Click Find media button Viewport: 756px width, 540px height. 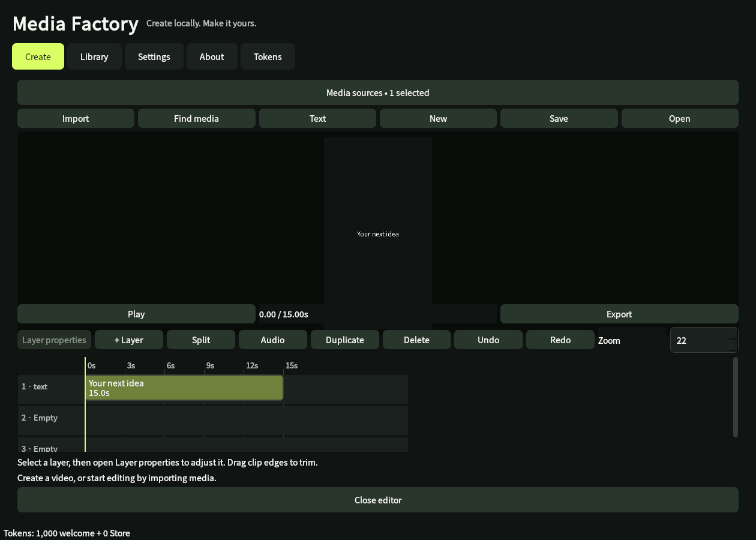pos(196,118)
